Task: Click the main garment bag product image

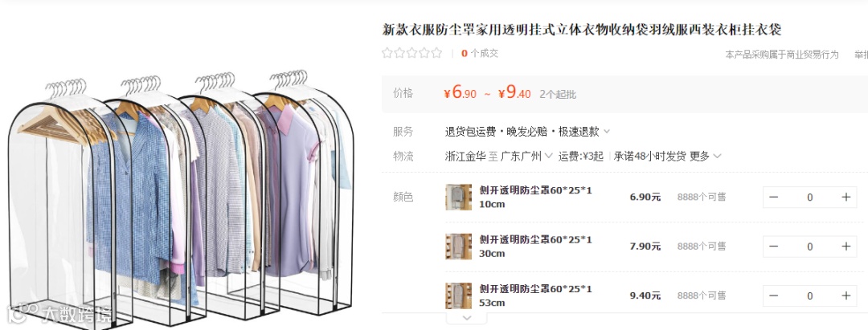Action: pos(181,198)
